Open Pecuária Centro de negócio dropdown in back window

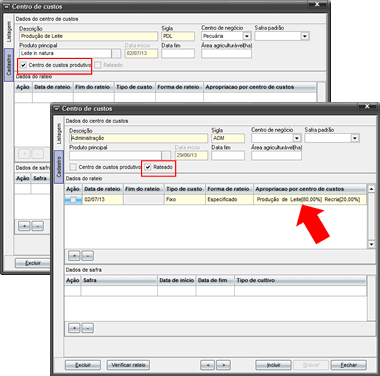click(247, 36)
